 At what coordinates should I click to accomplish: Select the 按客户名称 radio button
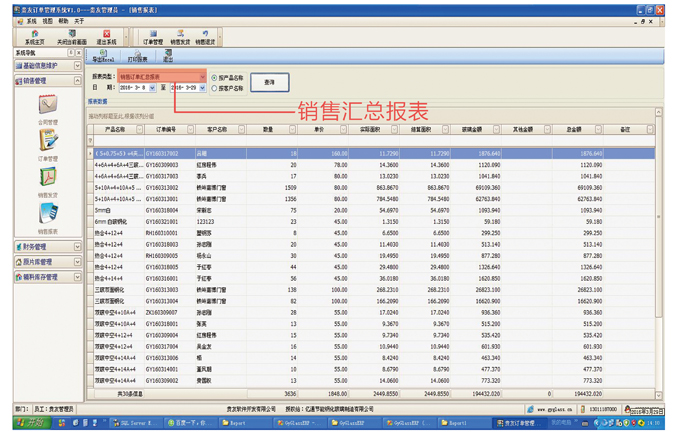point(214,88)
